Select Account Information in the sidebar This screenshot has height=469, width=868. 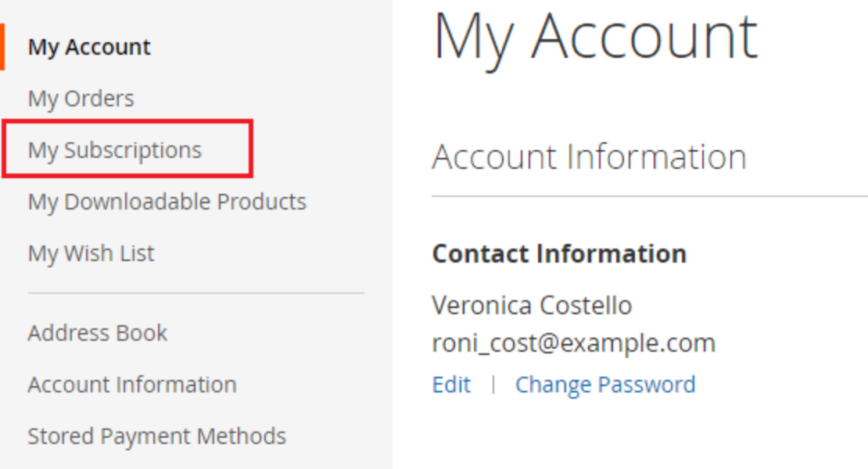[132, 385]
